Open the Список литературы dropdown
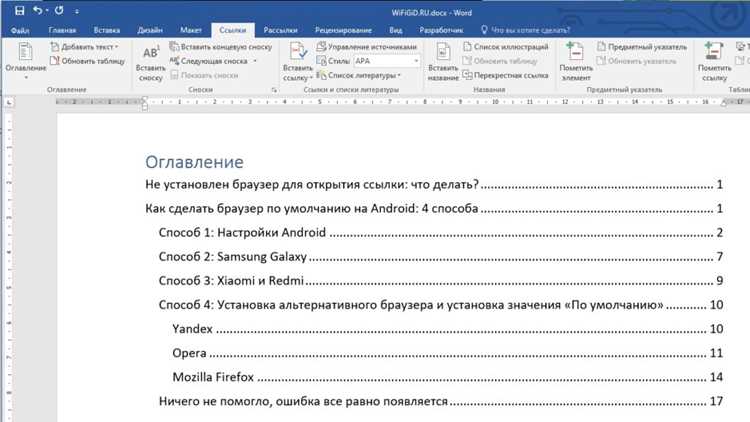 point(359,76)
